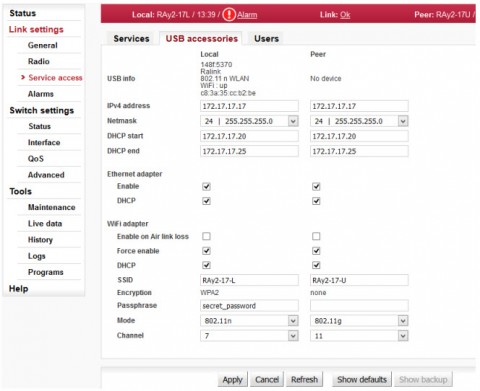Click the Show defaults button
Viewport: 480px width, 391px height.
click(362, 379)
